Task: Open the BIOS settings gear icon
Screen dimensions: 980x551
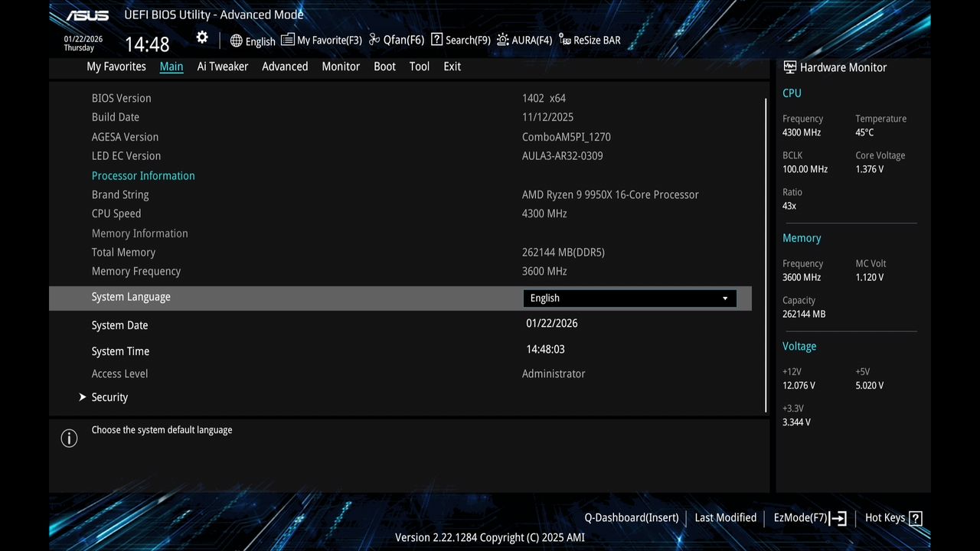Action: (x=201, y=37)
